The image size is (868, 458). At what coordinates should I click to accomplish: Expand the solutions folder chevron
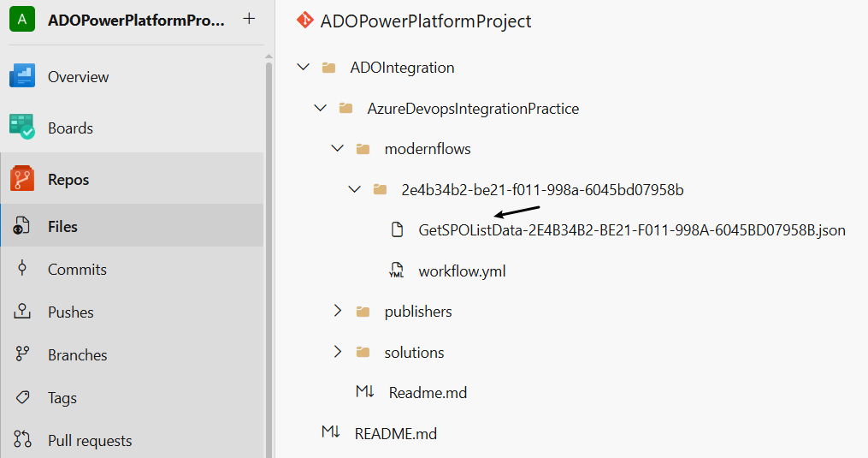click(338, 352)
